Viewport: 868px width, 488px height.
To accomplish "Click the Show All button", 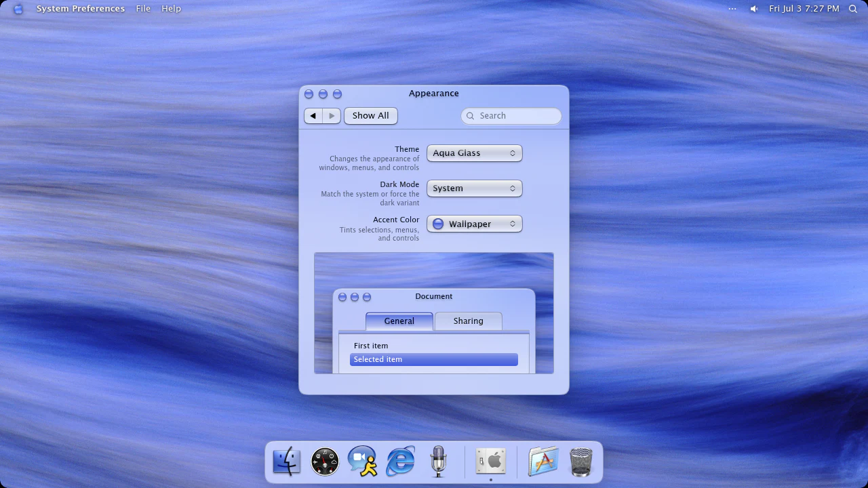I will click(x=370, y=116).
